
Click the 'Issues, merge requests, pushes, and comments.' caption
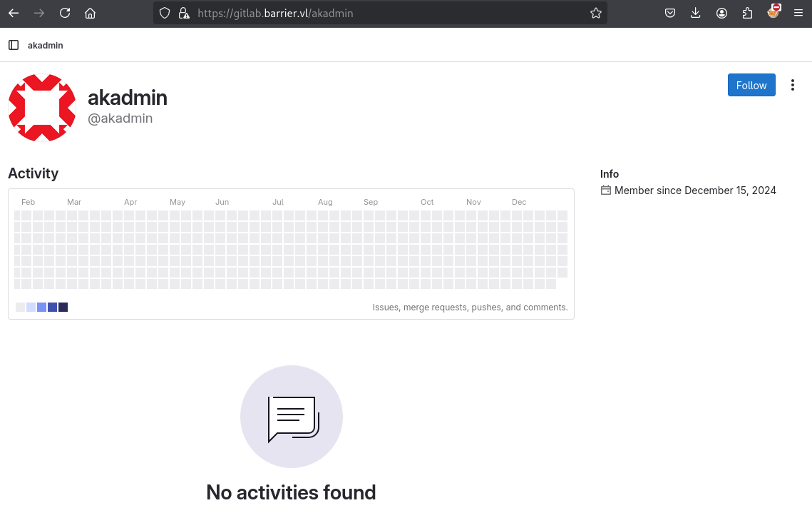(x=471, y=308)
